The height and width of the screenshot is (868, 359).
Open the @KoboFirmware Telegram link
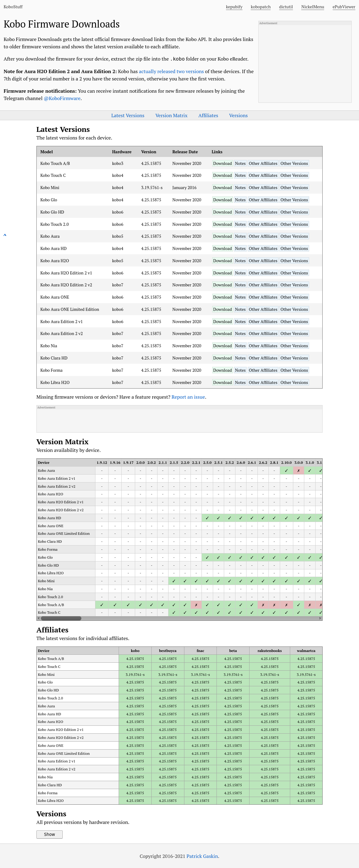pyautogui.click(x=62, y=99)
